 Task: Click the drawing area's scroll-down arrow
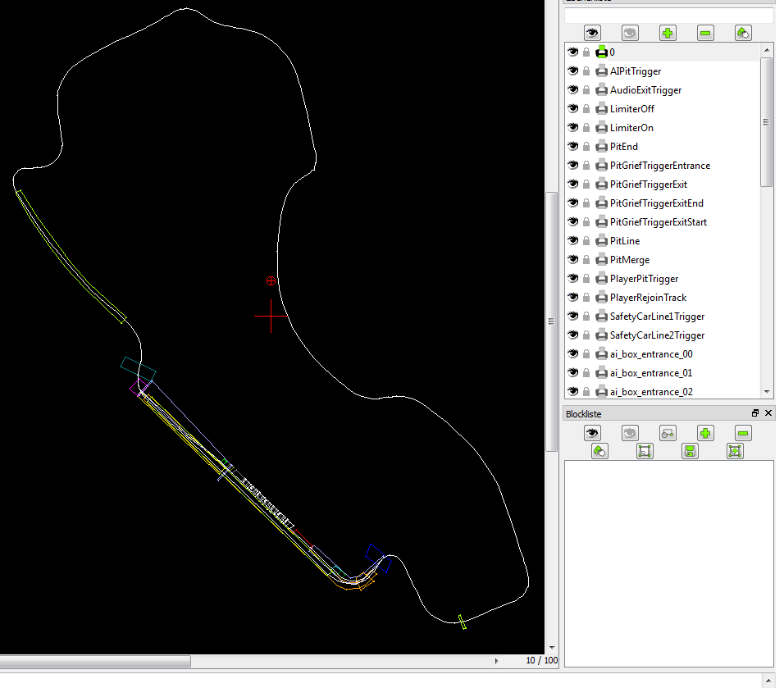(x=551, y=648)
